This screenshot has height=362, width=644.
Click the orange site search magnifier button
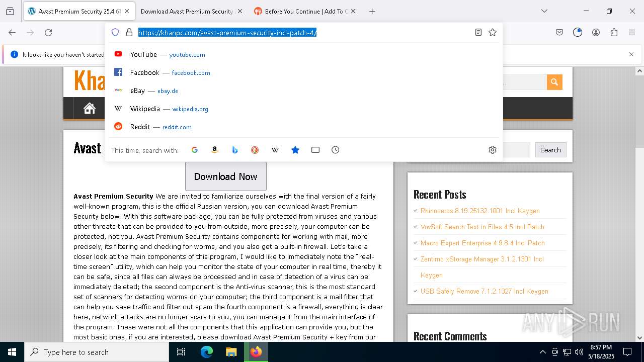point(554,82)
